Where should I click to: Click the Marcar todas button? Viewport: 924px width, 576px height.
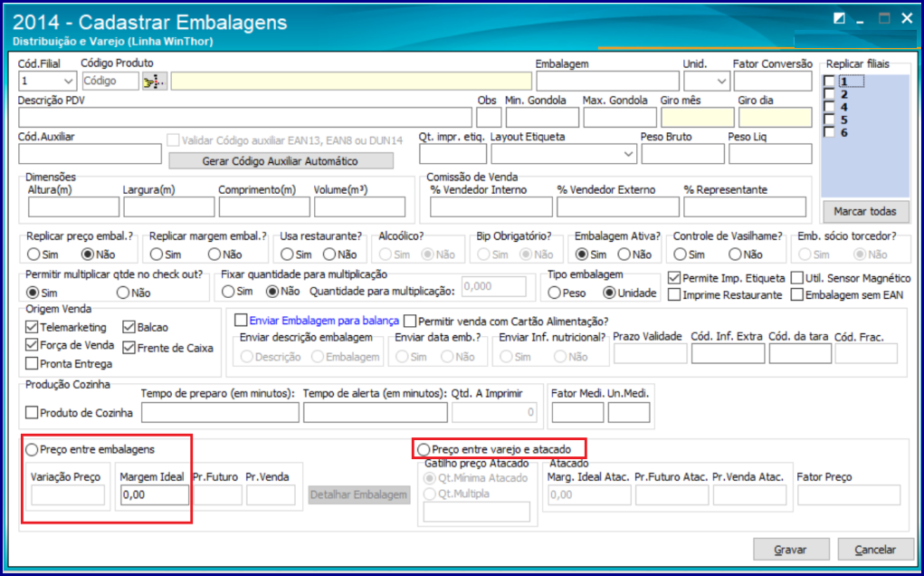coord(865,211)
